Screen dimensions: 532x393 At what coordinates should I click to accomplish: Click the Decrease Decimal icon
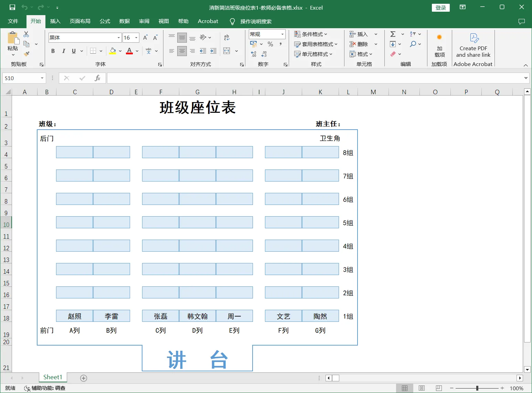264,54
